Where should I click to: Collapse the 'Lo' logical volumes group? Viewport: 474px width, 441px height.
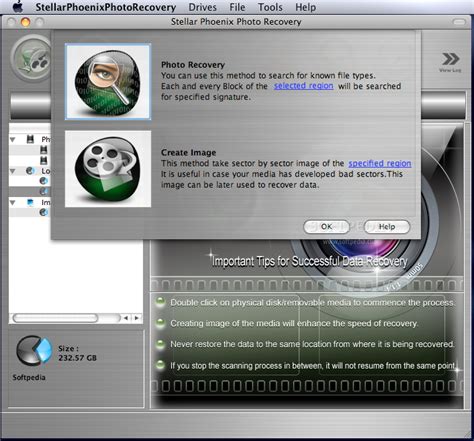pos(13,171)
